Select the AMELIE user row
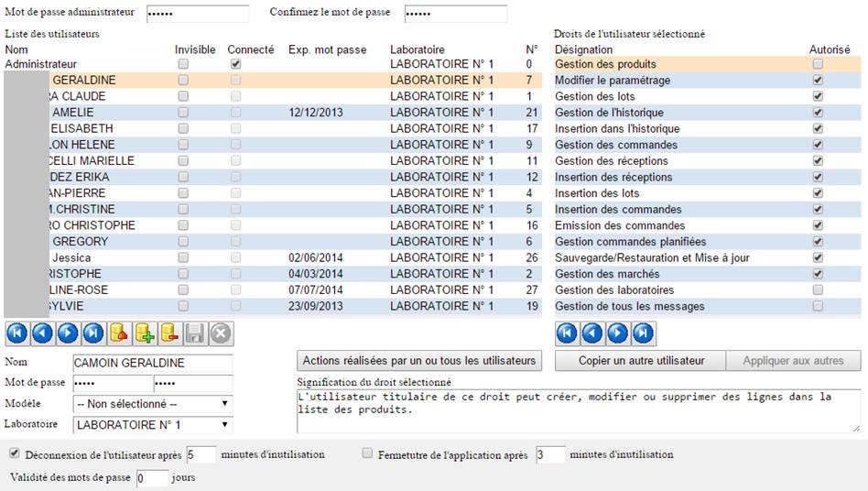The width and height of the screenshot is (868, 491). 272,113
